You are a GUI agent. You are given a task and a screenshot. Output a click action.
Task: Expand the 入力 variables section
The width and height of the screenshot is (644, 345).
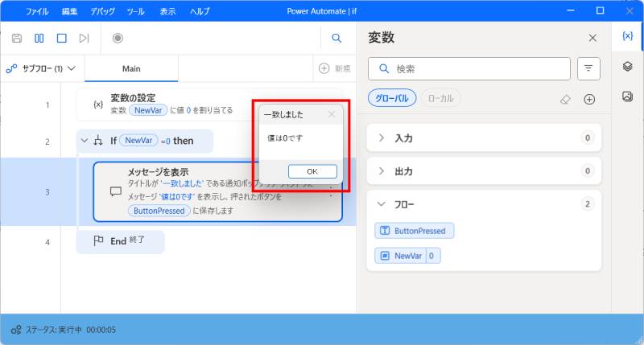point(382,138)
